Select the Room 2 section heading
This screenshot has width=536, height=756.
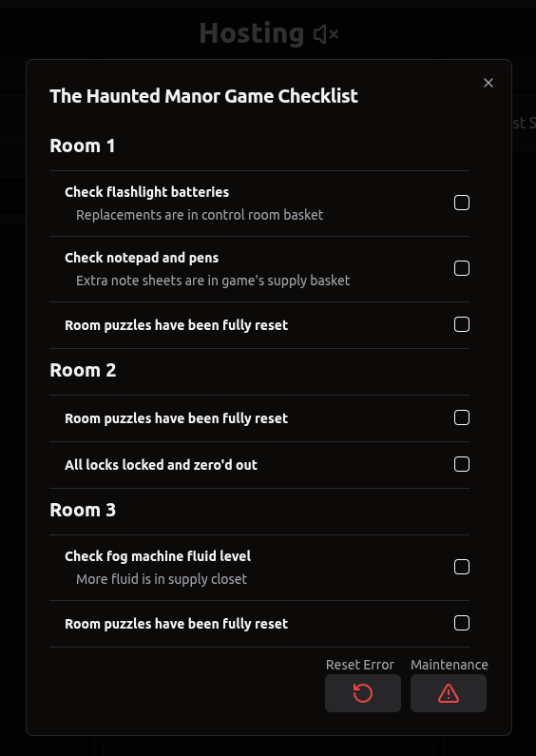[83, 370]
